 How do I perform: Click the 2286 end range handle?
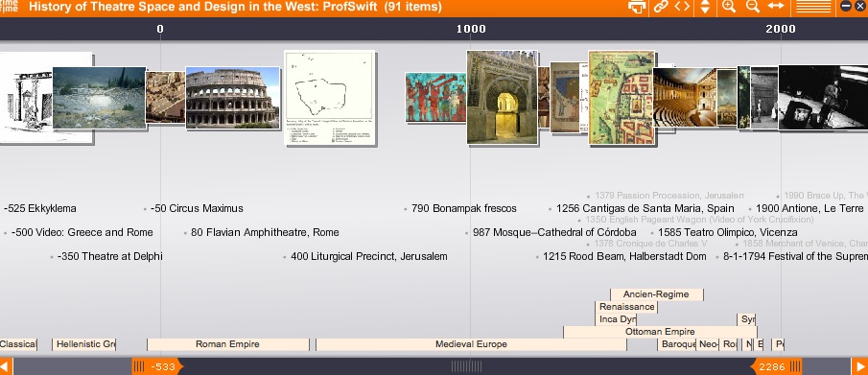point(777,366)
